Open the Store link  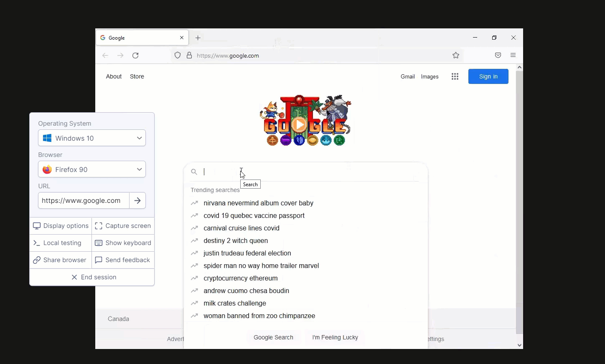(137, 76)
